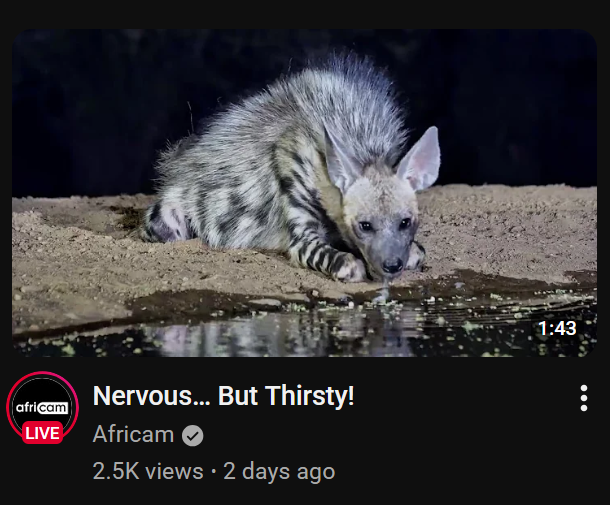Screen dimensions: 610x505
Task: Expand more actions for Nervous But Thirsty video
Action: tap(584, 398)
